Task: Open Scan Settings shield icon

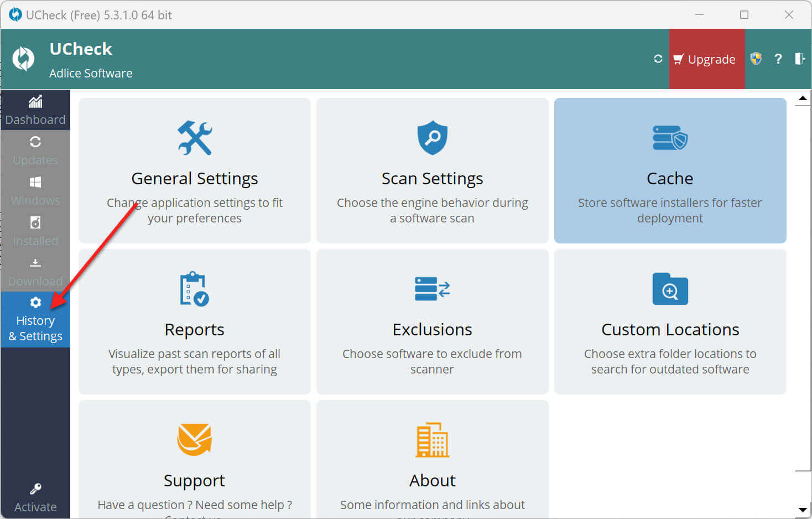Action: coord(433,137)
